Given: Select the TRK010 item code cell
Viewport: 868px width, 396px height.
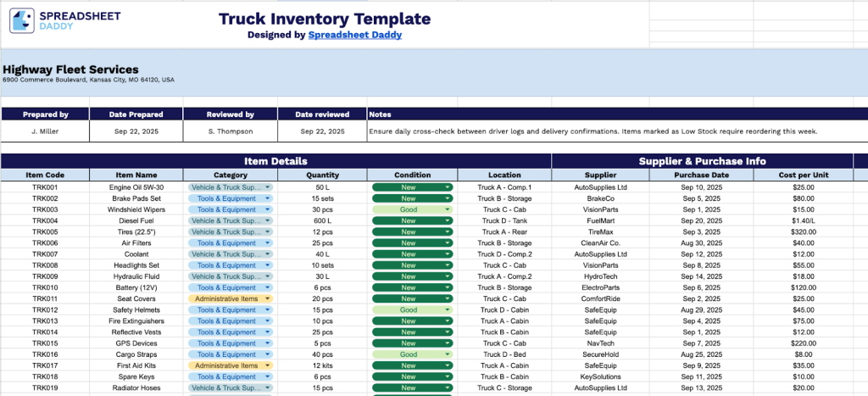Looking at the screenshot, I should coord(46,287).
